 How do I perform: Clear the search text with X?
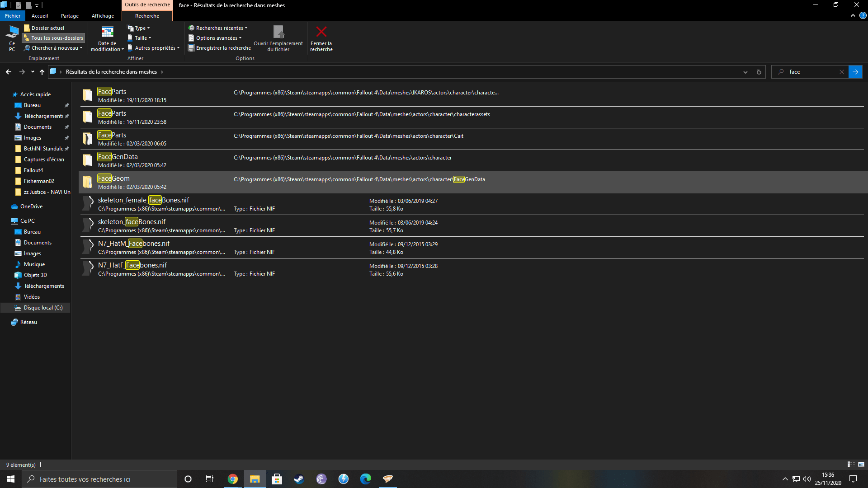tap(842, 72)
